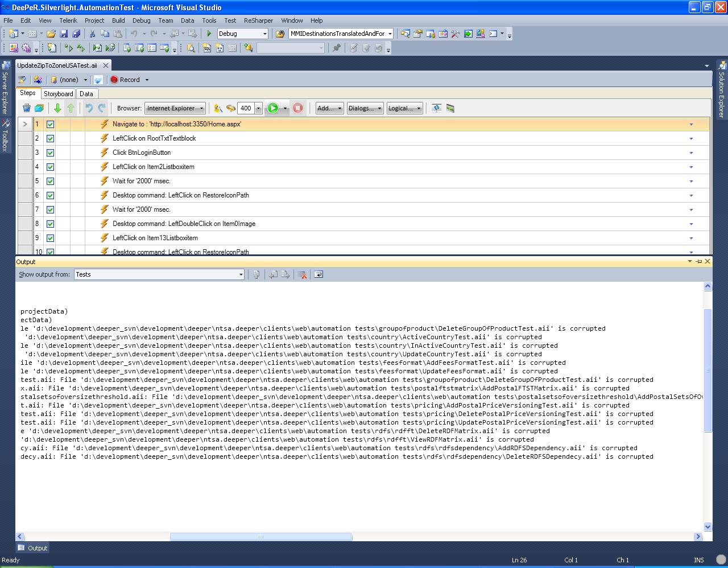Open the Build menu
Screen dimensions: 728x568
pos(118,20)
